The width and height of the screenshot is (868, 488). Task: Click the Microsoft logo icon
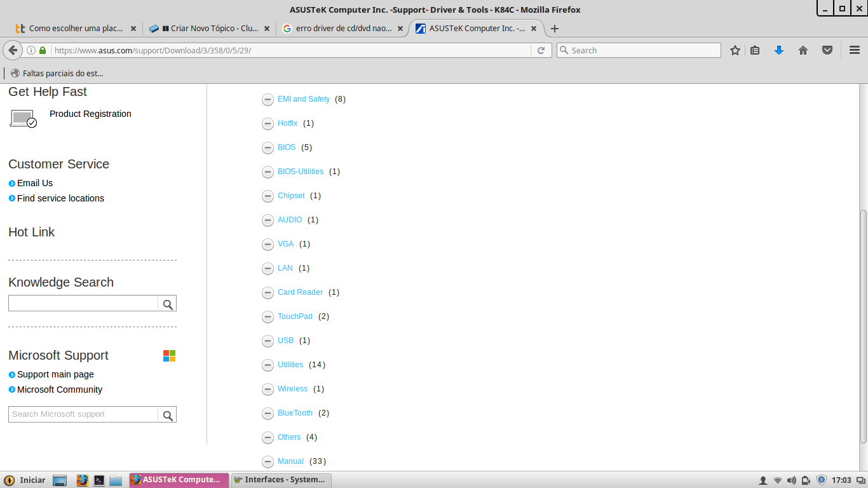pos(169,356)
